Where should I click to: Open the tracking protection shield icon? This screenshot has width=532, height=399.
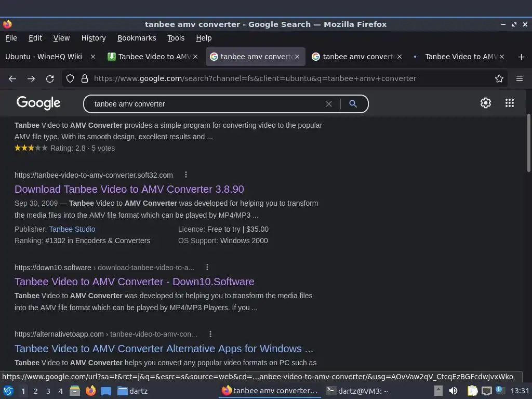point(70,79)
